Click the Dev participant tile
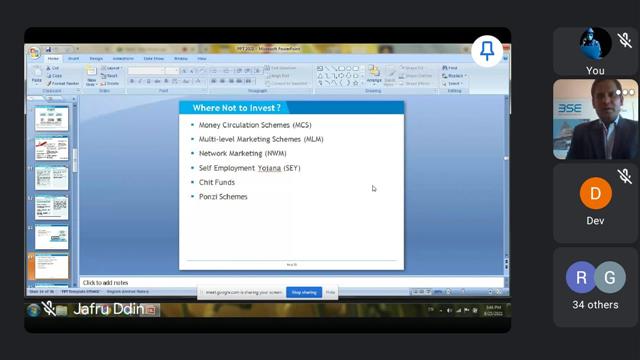640x360 pixels. (x=595, y=203)
